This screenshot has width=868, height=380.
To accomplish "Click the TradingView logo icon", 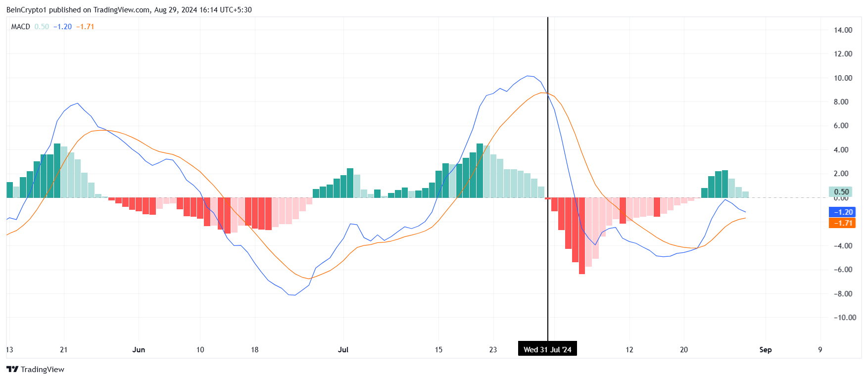I will (12, 369).
